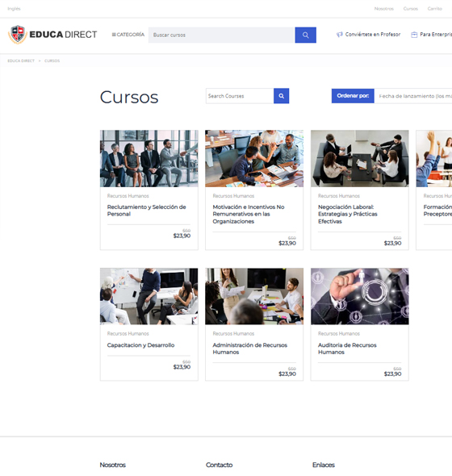Open Cursos in top navigation

coord(410,9)
